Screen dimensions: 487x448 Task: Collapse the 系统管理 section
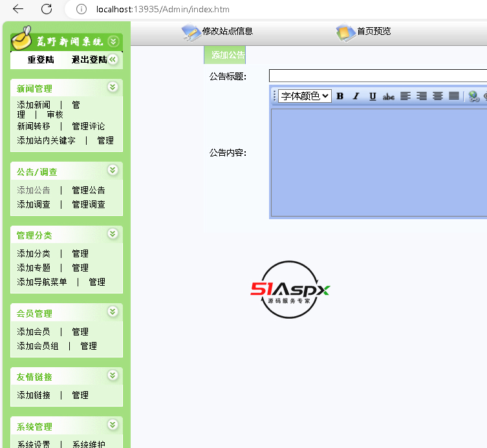[x=113, y=425]
